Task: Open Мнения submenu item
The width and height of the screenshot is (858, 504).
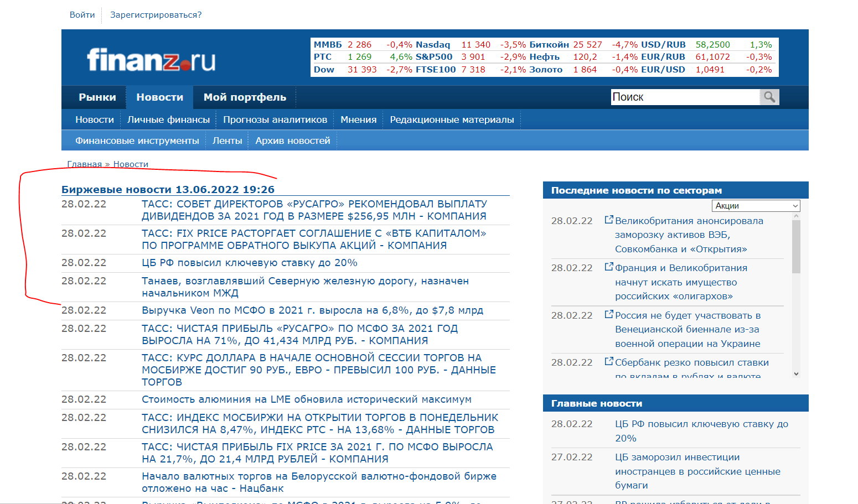Action: [x=359, y=119]
